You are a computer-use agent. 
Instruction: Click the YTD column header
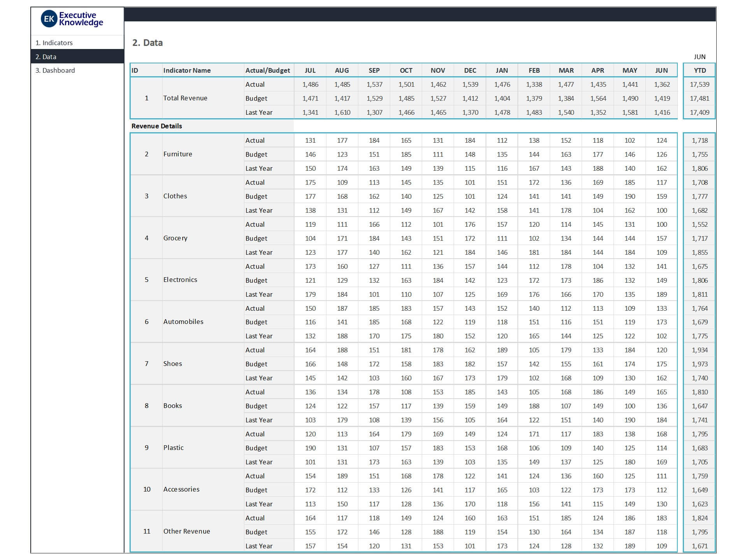coord(700,70)
